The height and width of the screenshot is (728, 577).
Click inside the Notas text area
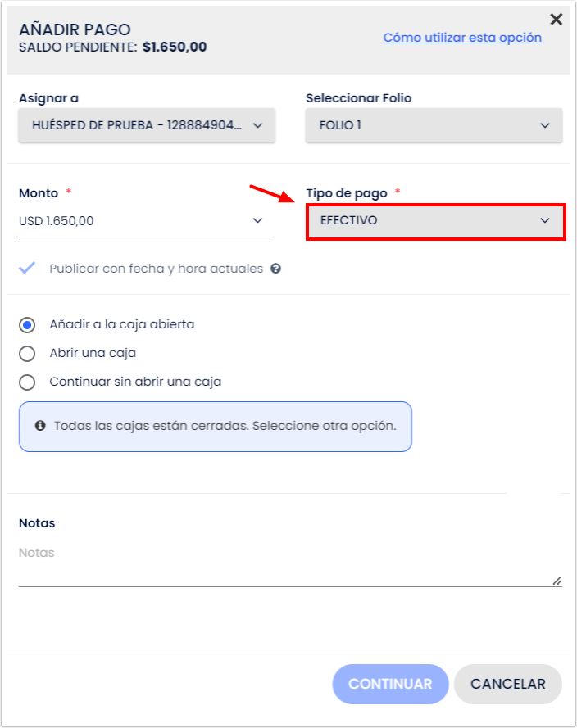(x=279, y=563)
